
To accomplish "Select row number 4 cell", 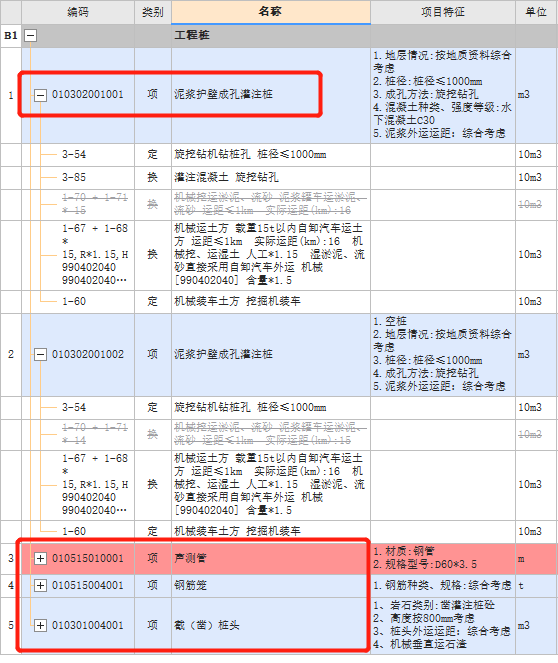I will pyautogui.click(x=11, y=586).
